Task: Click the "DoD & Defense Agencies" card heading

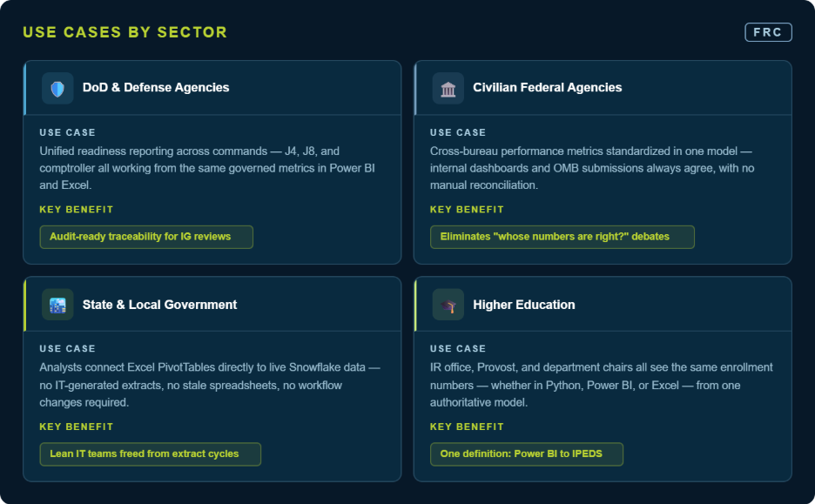Action: coord(156,88)
